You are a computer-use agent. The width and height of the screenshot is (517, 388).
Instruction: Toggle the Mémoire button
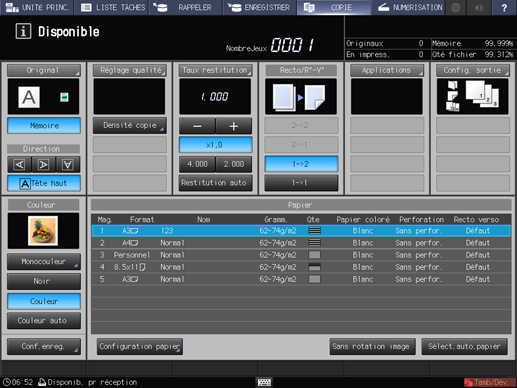coord(44,126)
